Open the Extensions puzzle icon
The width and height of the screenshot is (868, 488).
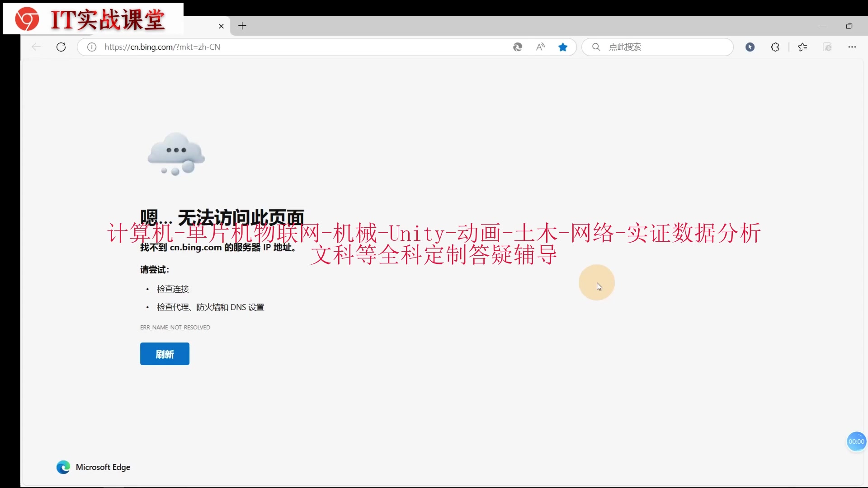(775, 47)
